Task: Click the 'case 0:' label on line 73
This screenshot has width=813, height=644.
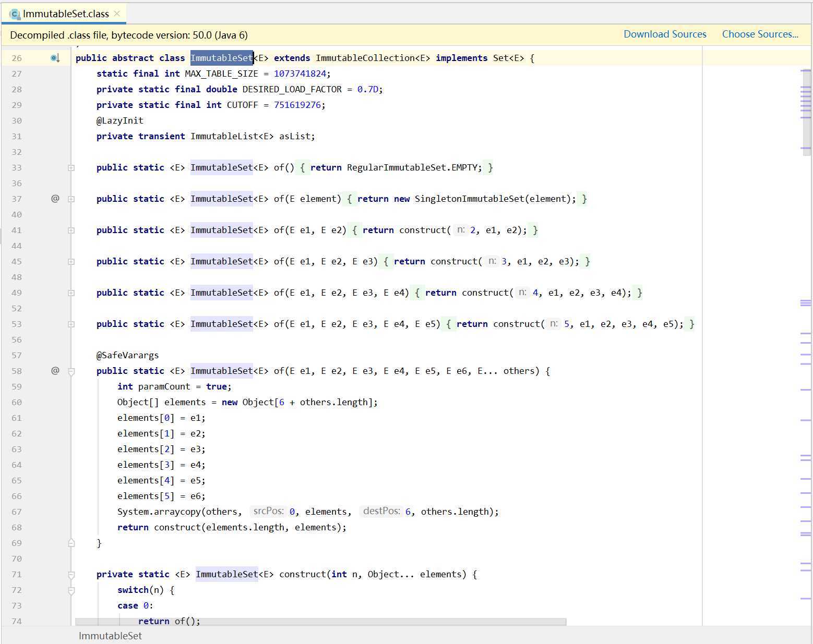Action: pos(135,605)
